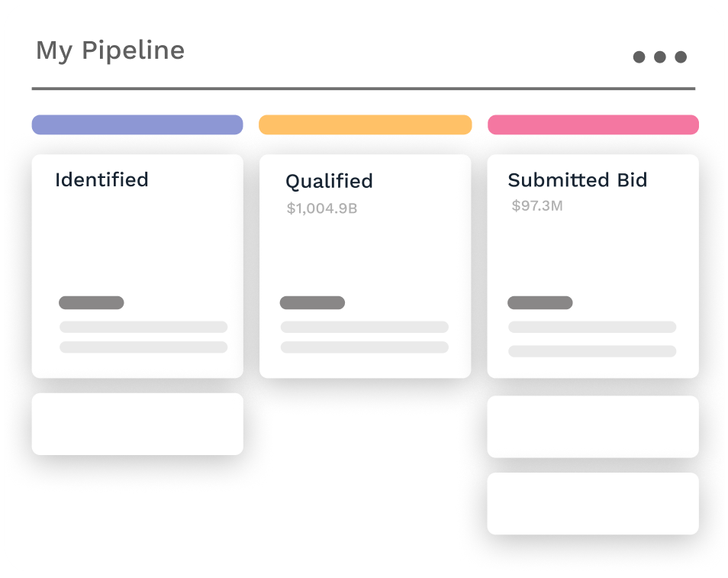Click the dark gray tag in Qualified card

pos(312,302)
